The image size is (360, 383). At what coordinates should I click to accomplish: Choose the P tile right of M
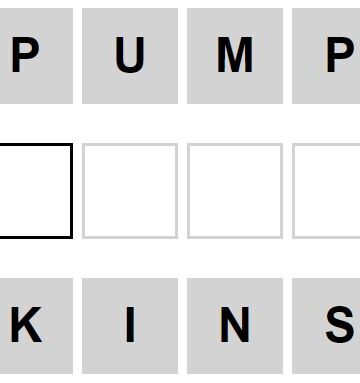click(x=326, y=56)
